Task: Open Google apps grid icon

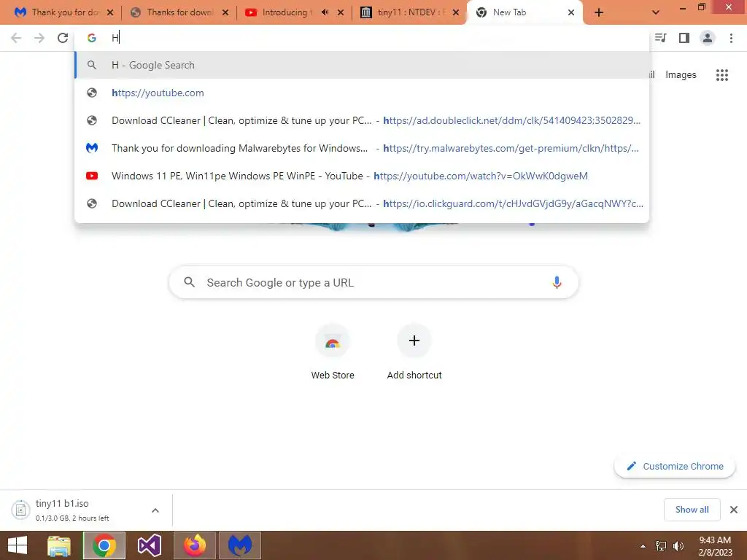Action: point(722,75)
